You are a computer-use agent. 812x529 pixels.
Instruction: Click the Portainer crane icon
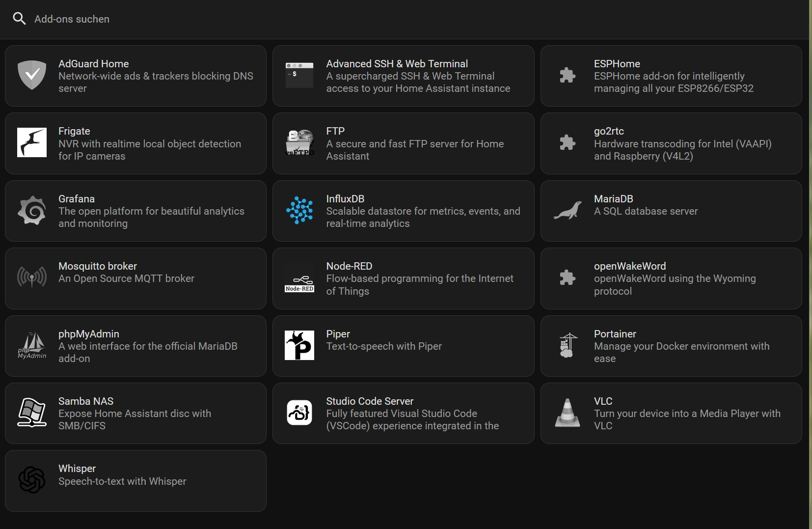click(x=568, y=345)
